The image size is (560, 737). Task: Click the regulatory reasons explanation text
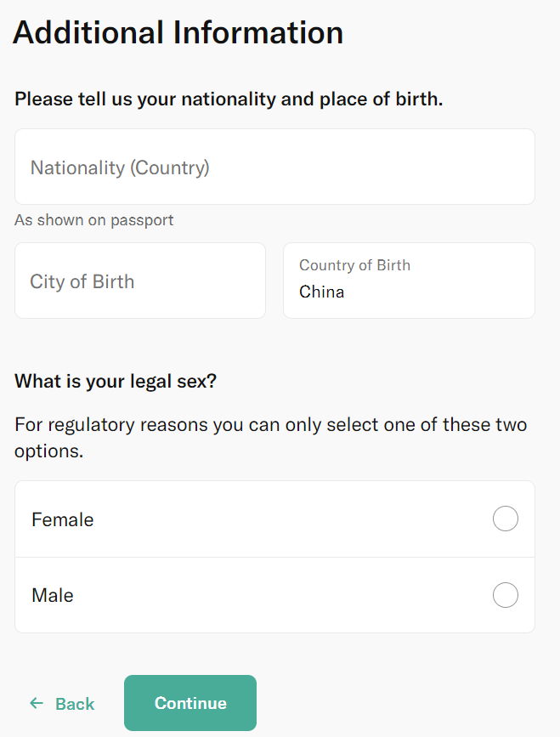click(x=270, y=438)
